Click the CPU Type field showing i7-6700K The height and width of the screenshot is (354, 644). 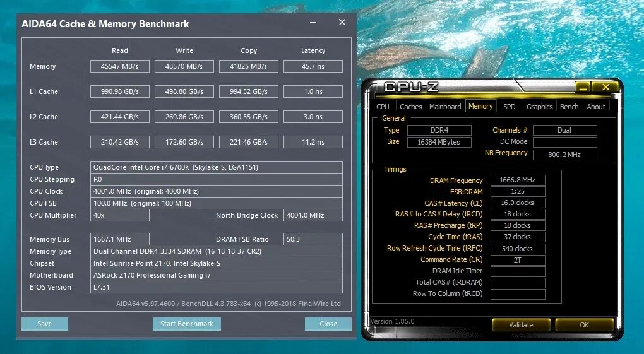[217, 167]
